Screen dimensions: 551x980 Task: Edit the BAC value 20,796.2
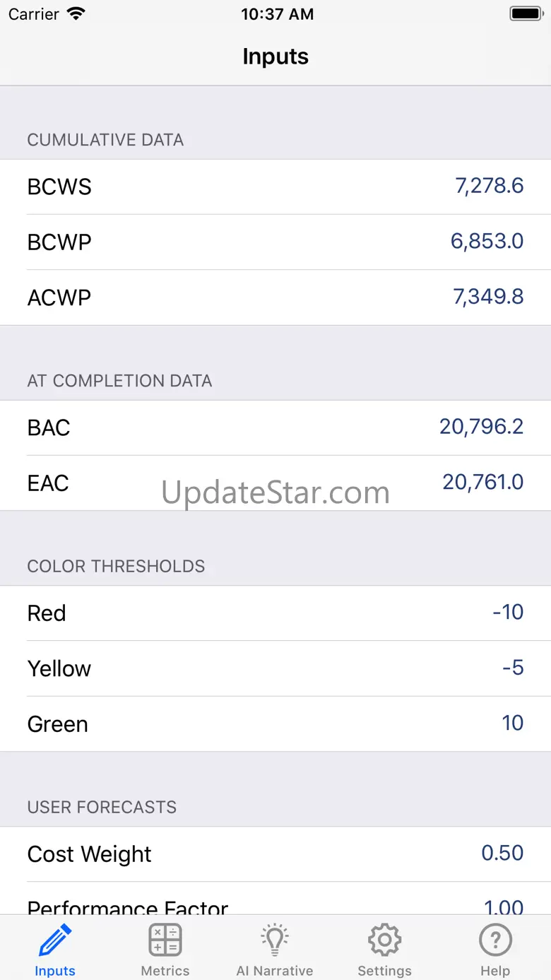(x=481, y=427)
